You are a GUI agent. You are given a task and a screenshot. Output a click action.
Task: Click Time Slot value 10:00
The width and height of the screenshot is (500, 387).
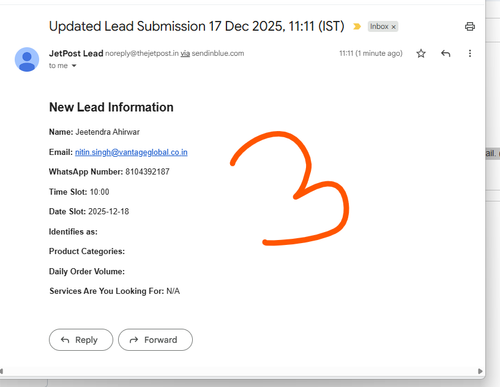tap(99, 192)
